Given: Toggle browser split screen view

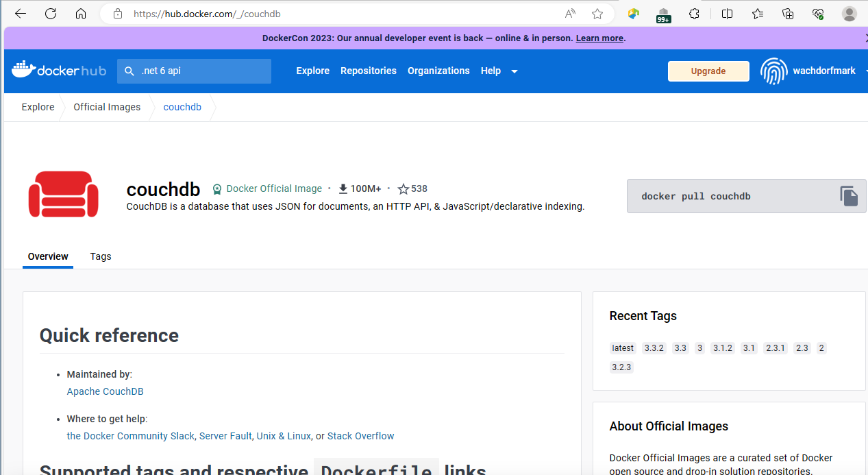Looking at the screenshot, I should (727, 14).
